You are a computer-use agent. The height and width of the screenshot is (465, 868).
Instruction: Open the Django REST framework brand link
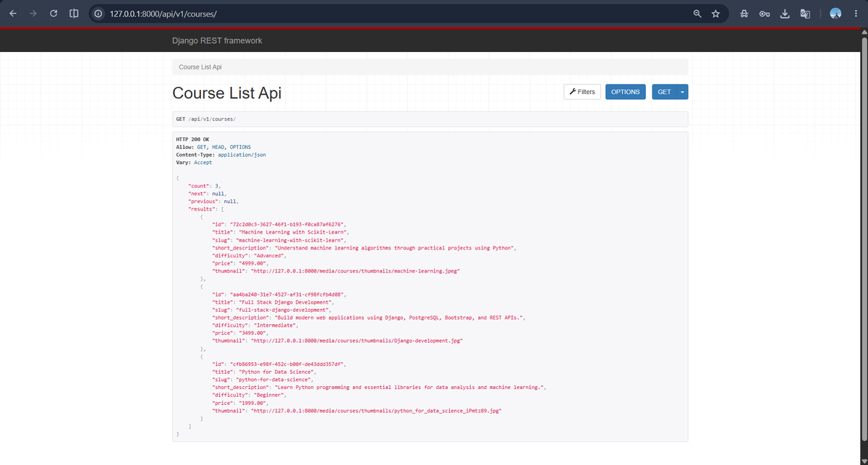pos(217,40)
